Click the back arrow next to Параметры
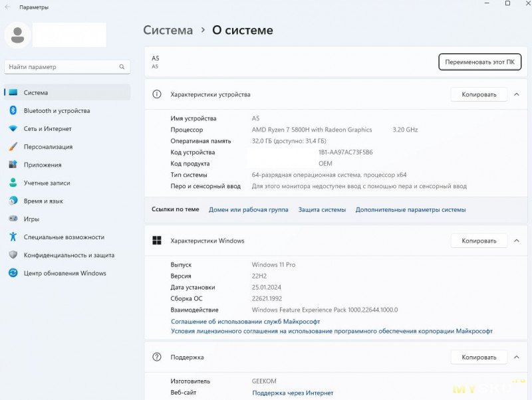Viewport: 532px width, 400px height. click(x=7, y=7)
